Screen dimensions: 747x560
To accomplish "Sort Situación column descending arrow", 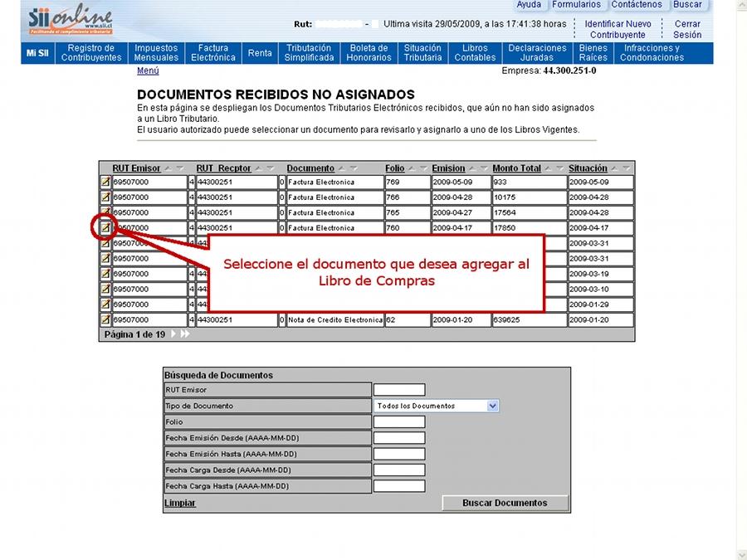I will [627, 168].
